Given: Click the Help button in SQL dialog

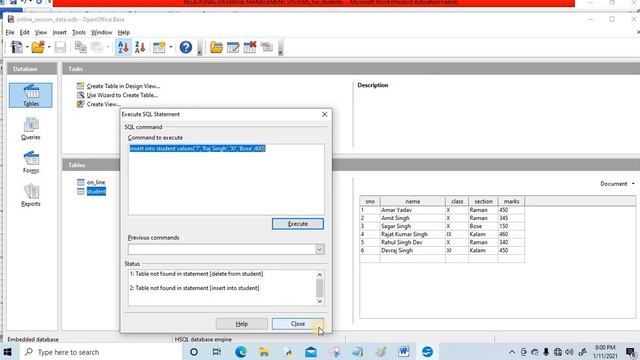Looking at the screenshot, I should tap(242, 324).
